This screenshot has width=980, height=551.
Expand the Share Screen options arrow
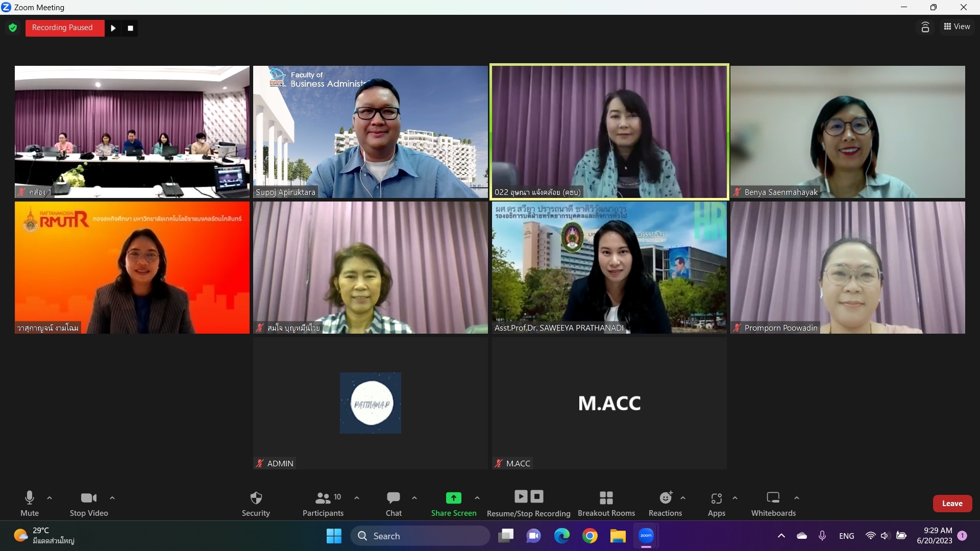point(477,497)
